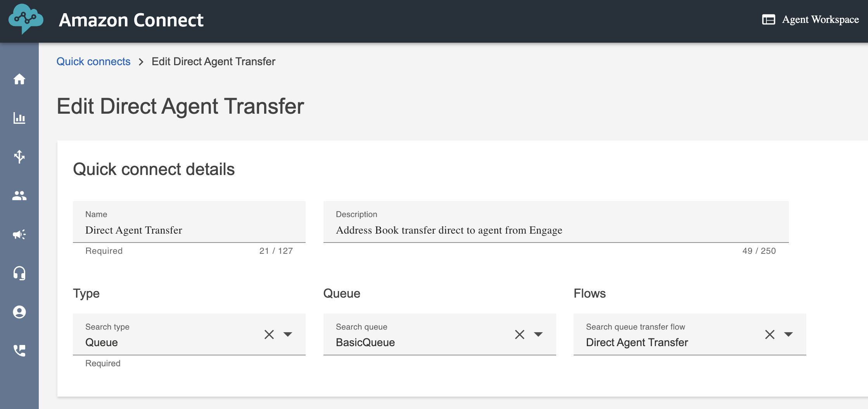Screen dimensions: 868x409
Task: Expand the queue transfer flow dropdown arrow
Action: click(x=788, y=334)
